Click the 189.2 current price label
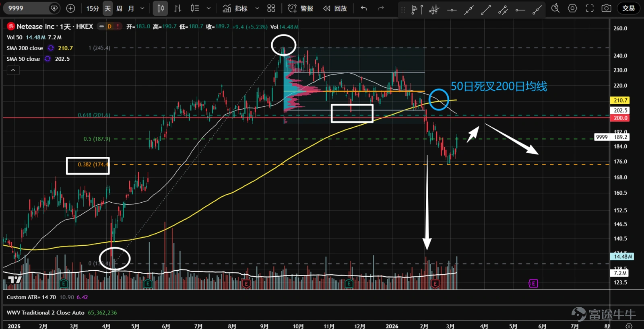 620,137
